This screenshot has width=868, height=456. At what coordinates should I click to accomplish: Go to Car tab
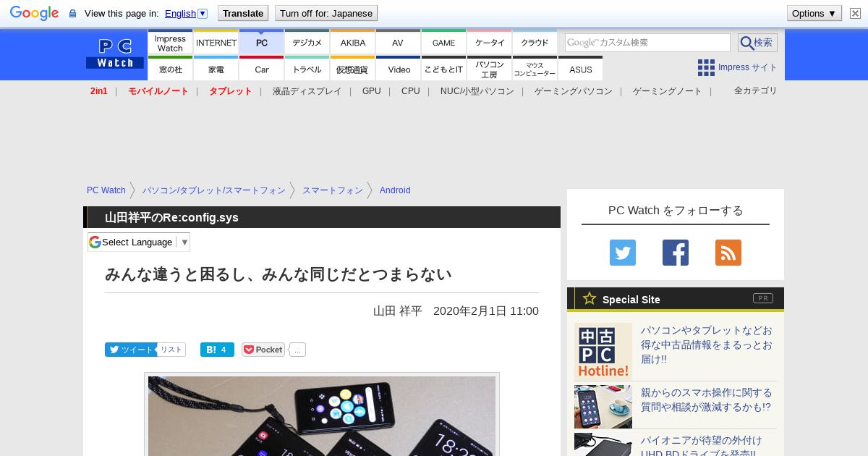pyautogui.click(x=262, y=69)
